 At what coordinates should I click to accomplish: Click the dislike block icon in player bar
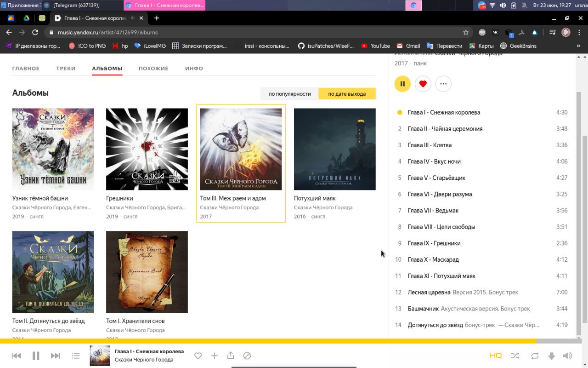coord(247,356)
